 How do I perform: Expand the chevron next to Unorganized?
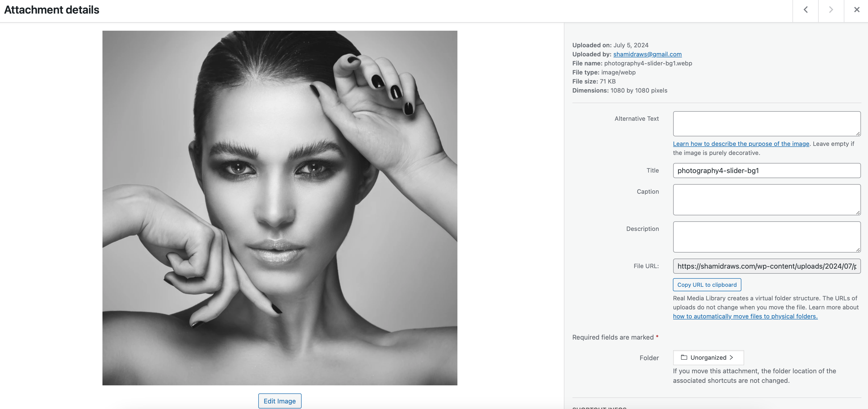tap(731, 357)
